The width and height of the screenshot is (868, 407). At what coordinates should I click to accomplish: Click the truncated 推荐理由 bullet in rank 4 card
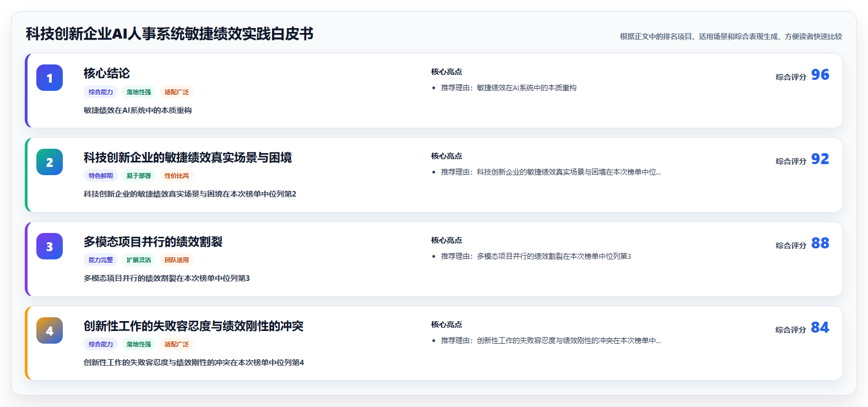click(x=551, y=340)
